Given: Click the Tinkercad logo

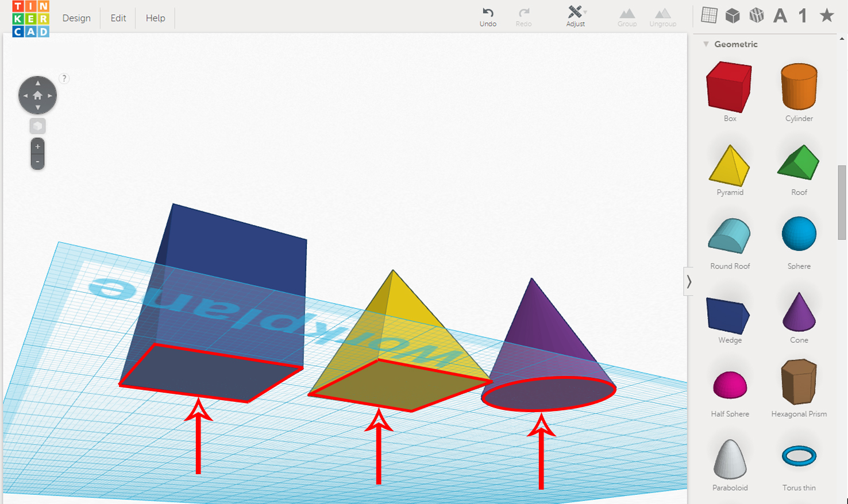Looking at the screenshot, I should pos(30,18).
